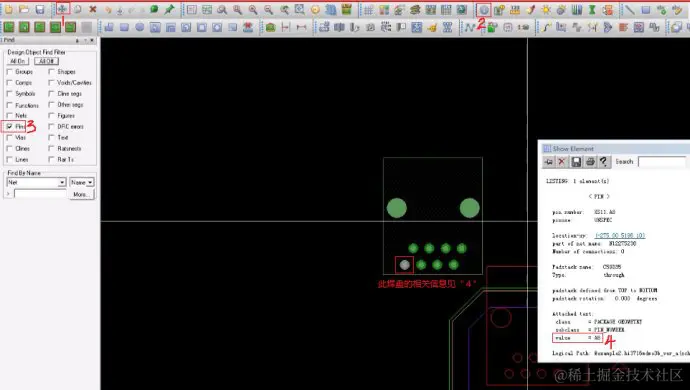Click the All On filter button

pos(18,61)
